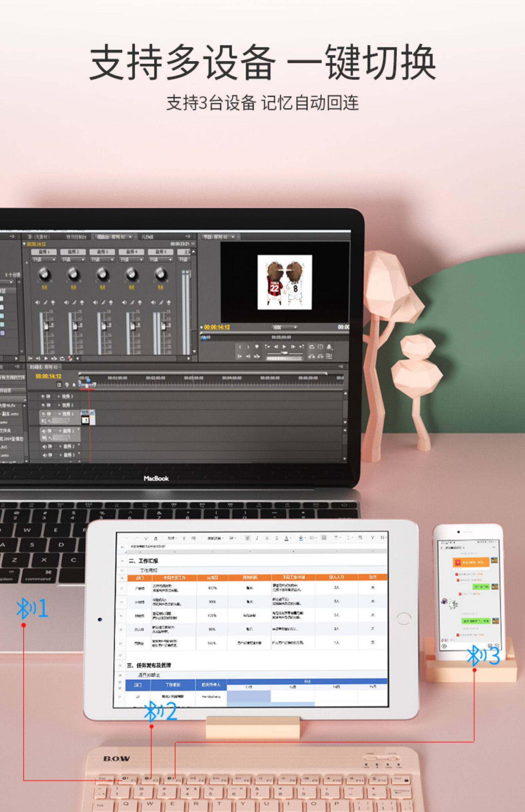The width and height of the screenshot is (525, 812).
Task: Mute the 音频 5 channel in audio mixer
Action: tap(154, 302)
